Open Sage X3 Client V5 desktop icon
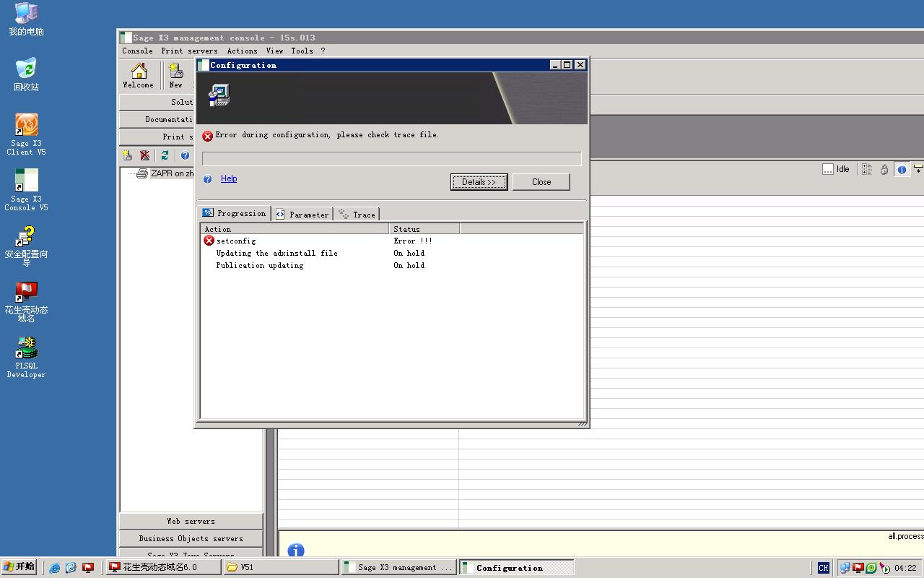This screenshot has width=924, height=578. 26,134
